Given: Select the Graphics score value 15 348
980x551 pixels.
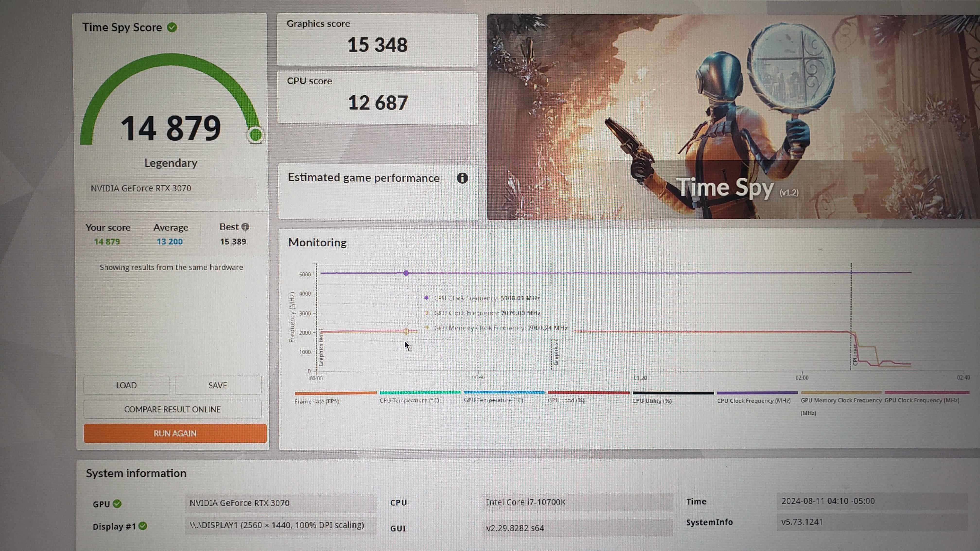Looking at the screenshot, I should 377,45.
